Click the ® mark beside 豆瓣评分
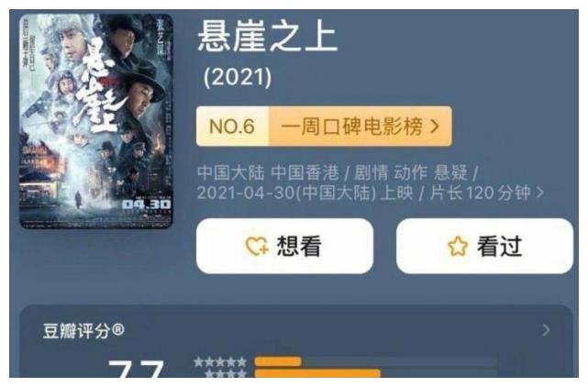Viewport: 588px width, 387px height. (x=117, y=330)
